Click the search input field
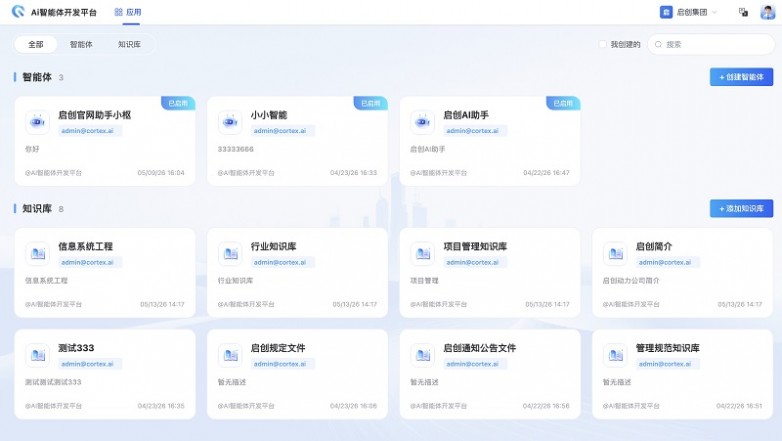 (711, 44)
